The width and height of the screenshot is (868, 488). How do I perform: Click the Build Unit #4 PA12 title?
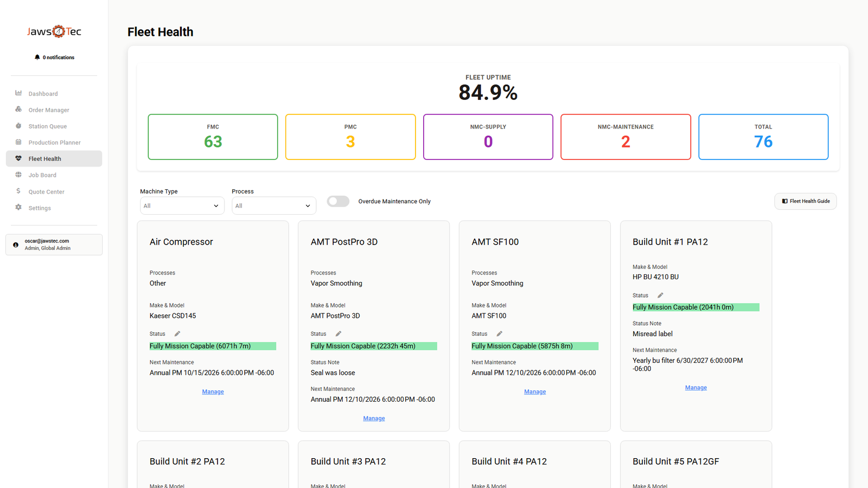pyautogui.click(x=509, y=461)
